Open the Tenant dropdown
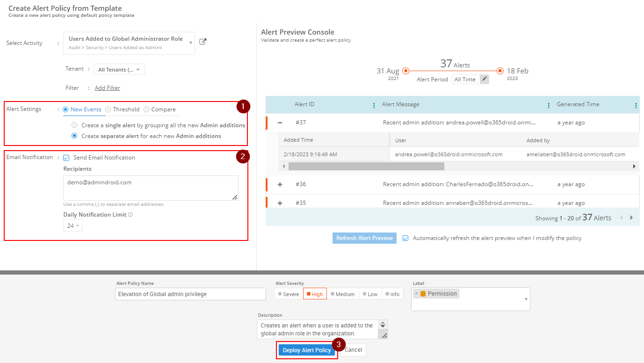The image size is (644, 363). point(119,70)
